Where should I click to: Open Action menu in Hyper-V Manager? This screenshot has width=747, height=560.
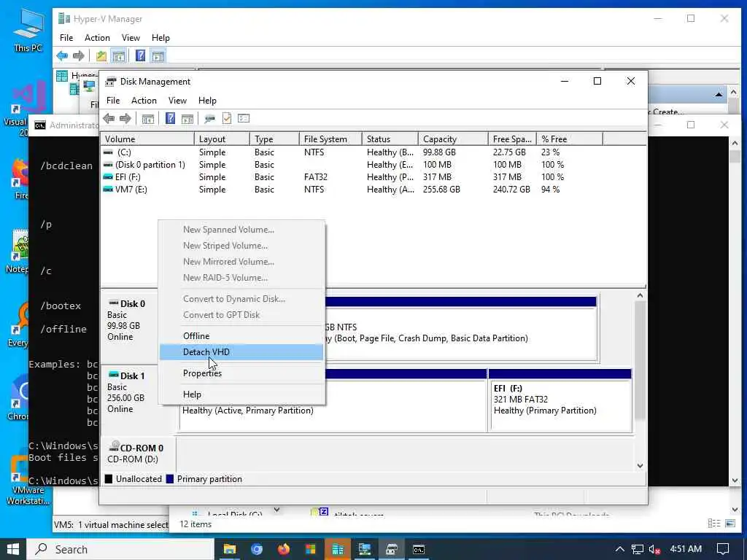pyautogui.click(x=97, y=38)
